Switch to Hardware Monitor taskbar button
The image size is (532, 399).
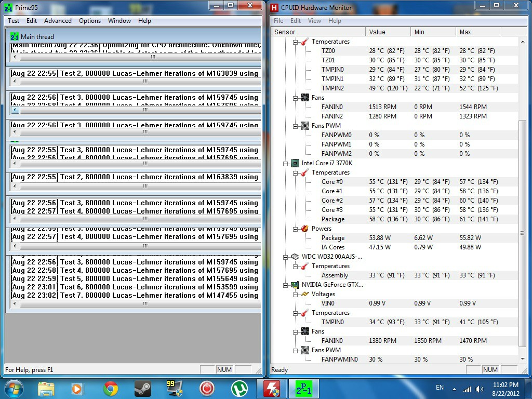click(x=271, y=389)
